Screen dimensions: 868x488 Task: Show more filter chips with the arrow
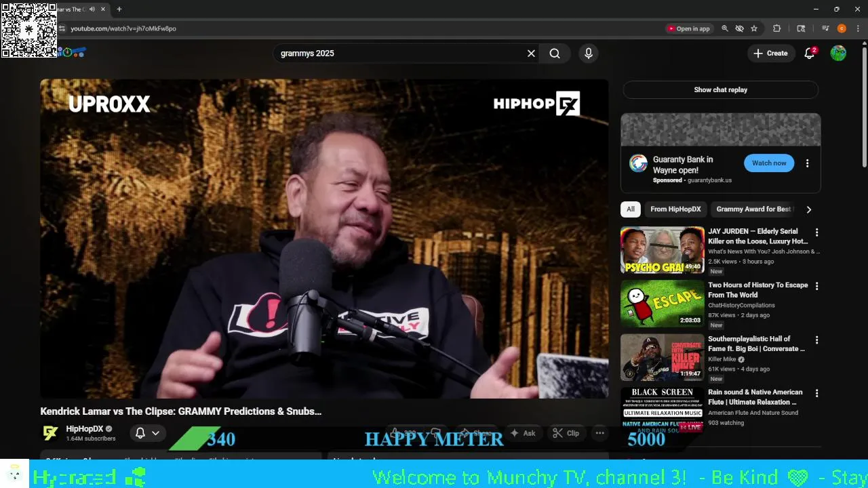point(808,209)
